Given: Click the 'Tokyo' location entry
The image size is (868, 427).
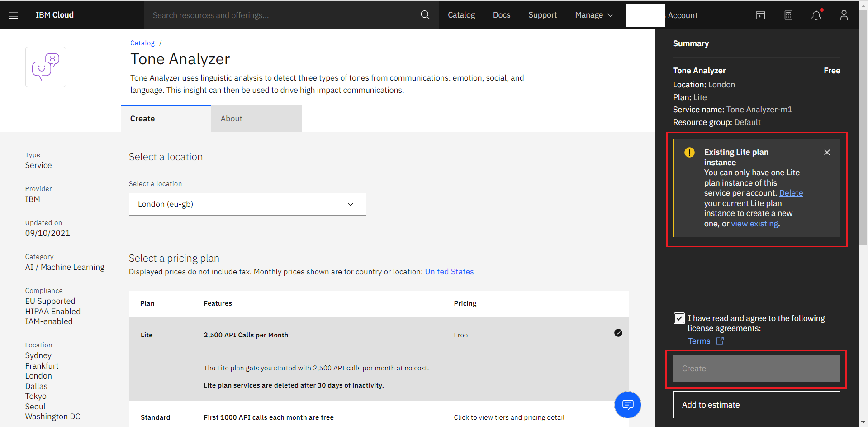Looking at the screenshot, I should 36,396.
